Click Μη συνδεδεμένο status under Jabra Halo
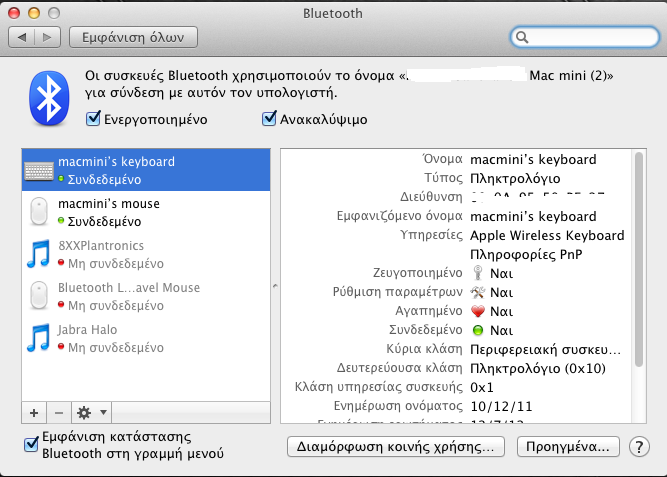The height and width of the screenshot is (477, 667). click(x=116, y=348)
